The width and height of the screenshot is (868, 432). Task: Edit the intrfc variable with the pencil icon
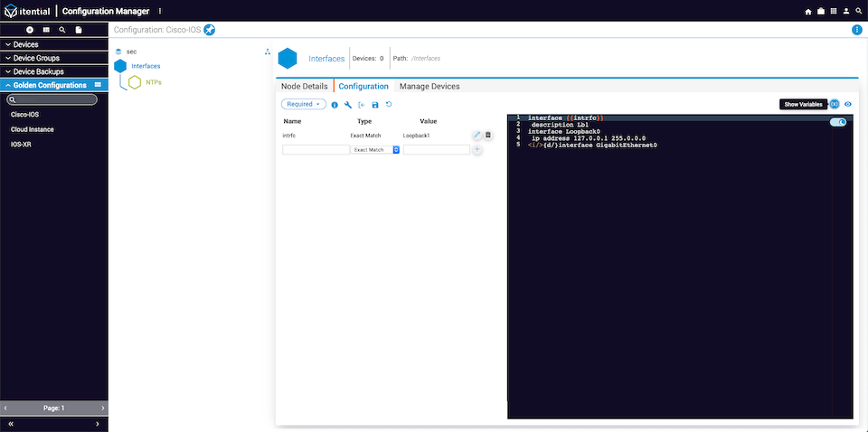click(477, 135)
